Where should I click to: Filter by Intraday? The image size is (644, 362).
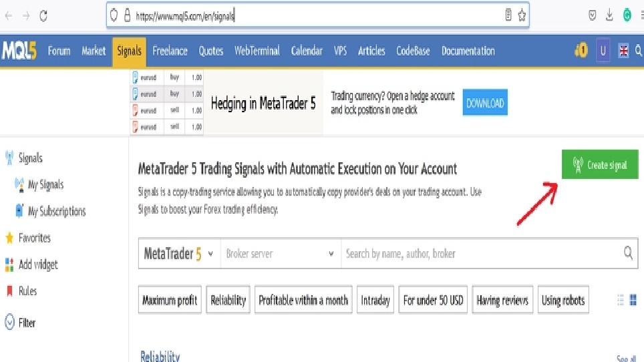(x=375, y=300)
